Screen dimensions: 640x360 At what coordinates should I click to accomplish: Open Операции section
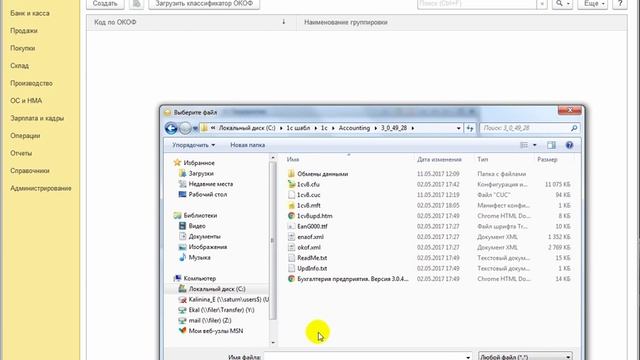pos(25,136)
